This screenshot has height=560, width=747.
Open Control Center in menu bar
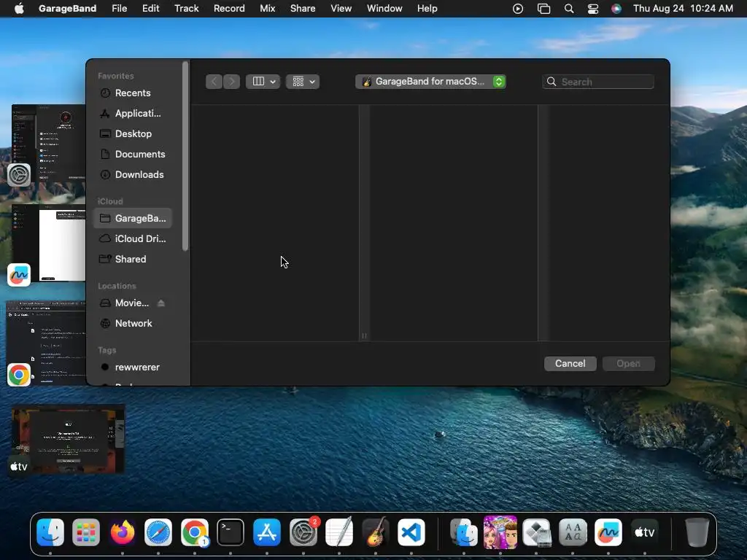point(592,9)
